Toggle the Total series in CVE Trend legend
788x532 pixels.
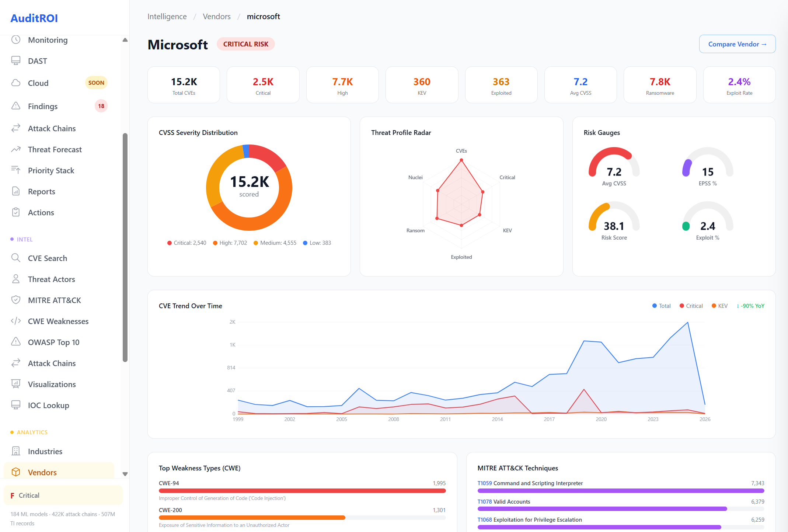661,306
